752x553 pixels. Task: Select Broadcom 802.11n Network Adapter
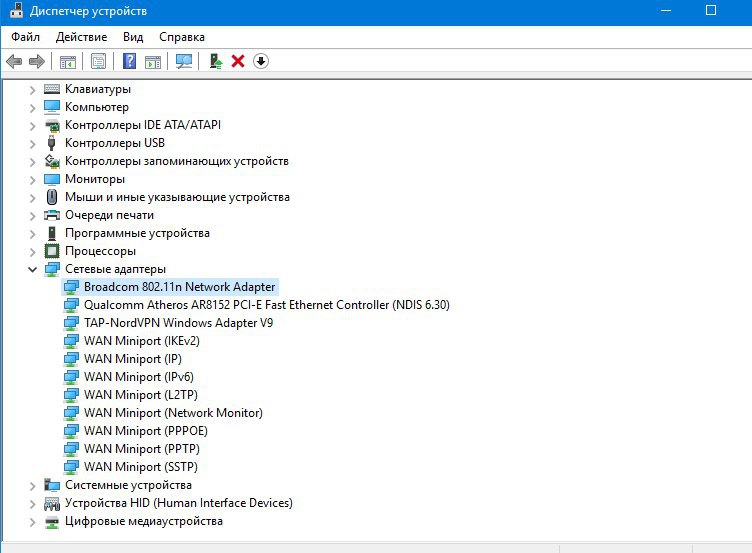[179, 287]
